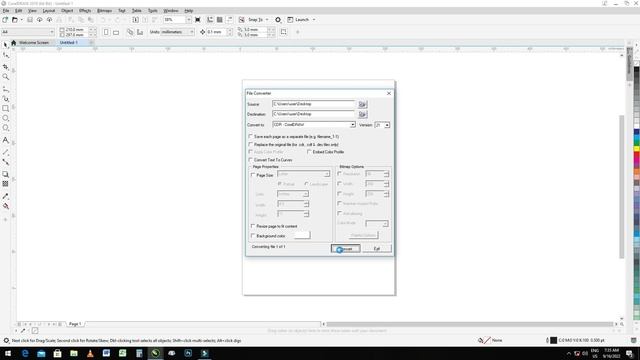Enable the Background color checkbox
Screen dimensions: 640x360
[253, 236]
